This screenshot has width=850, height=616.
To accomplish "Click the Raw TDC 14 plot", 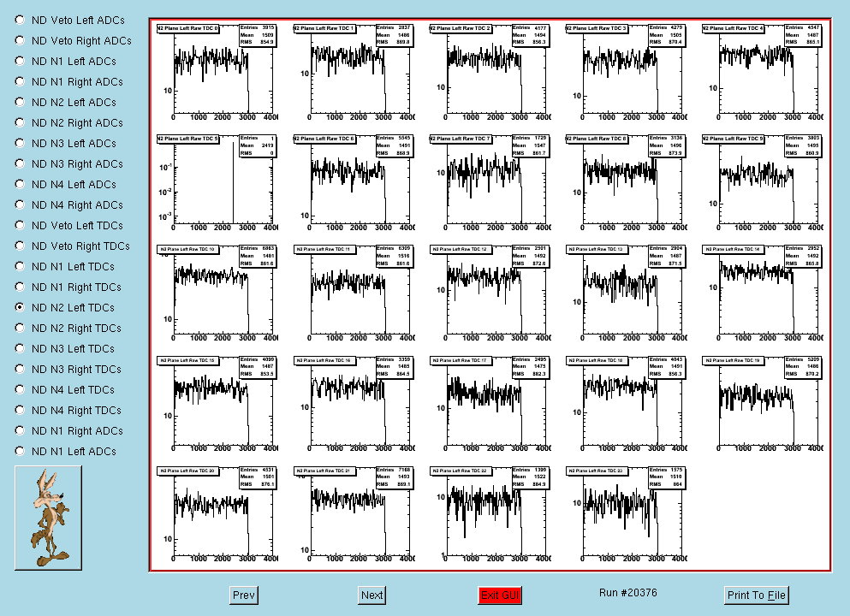I will (x=762, y=293).
